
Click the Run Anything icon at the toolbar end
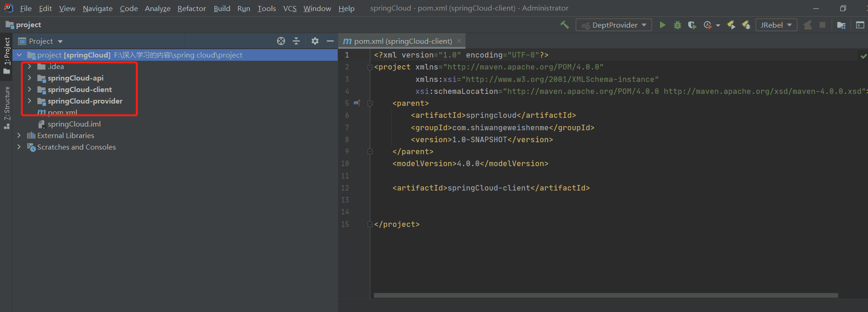point(860,25)
